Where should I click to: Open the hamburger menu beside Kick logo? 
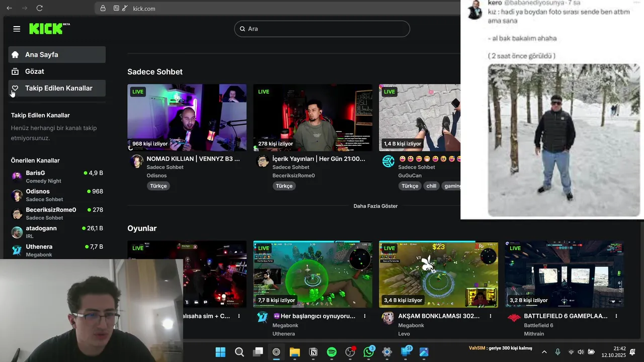pyautogui.click(x=17, y=29)
